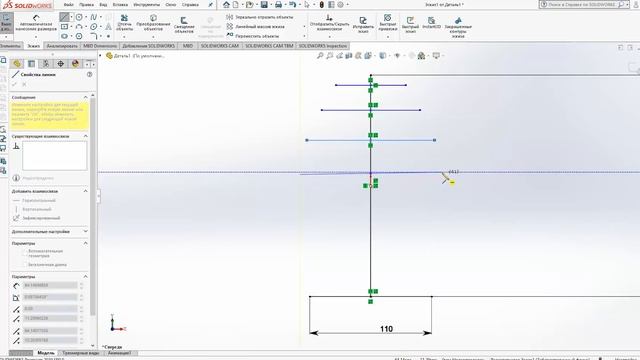Collapse the Existing Relations section
Viewport: 640px width, 360px height.
[x=86, y=136]
